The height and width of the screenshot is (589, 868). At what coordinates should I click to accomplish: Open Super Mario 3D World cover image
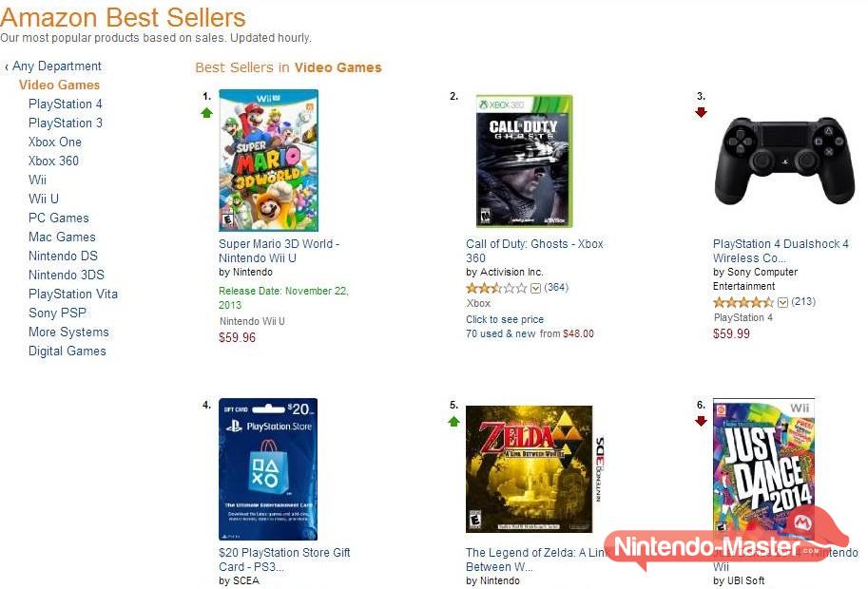(268, 161)
